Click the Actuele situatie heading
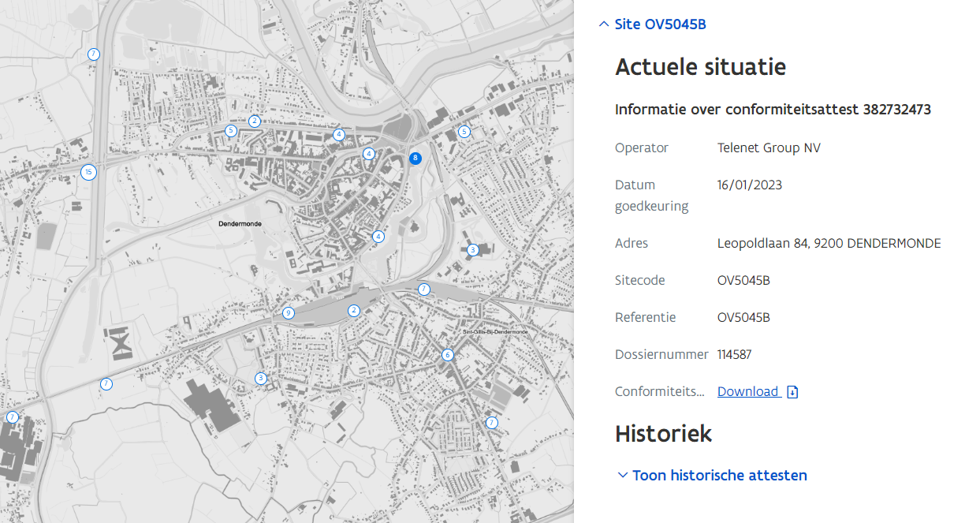The height and width of the screenshot is (523, 980). [700, 67]
